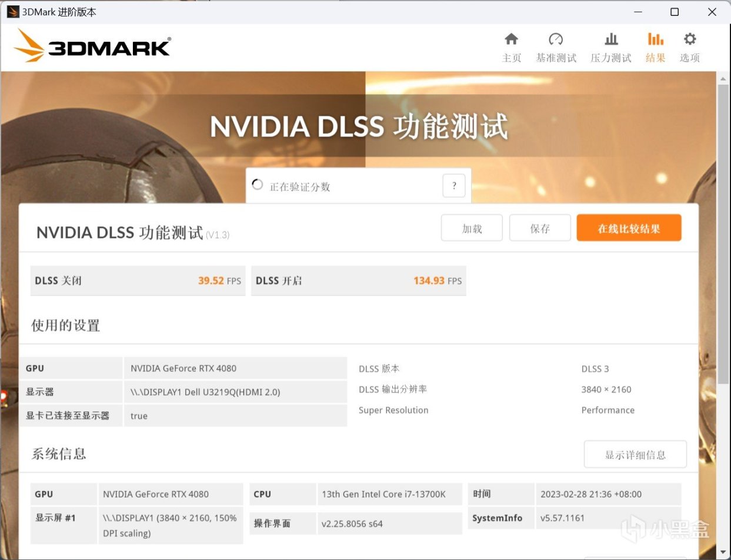Click the 保存 save button

click(540, 228)
